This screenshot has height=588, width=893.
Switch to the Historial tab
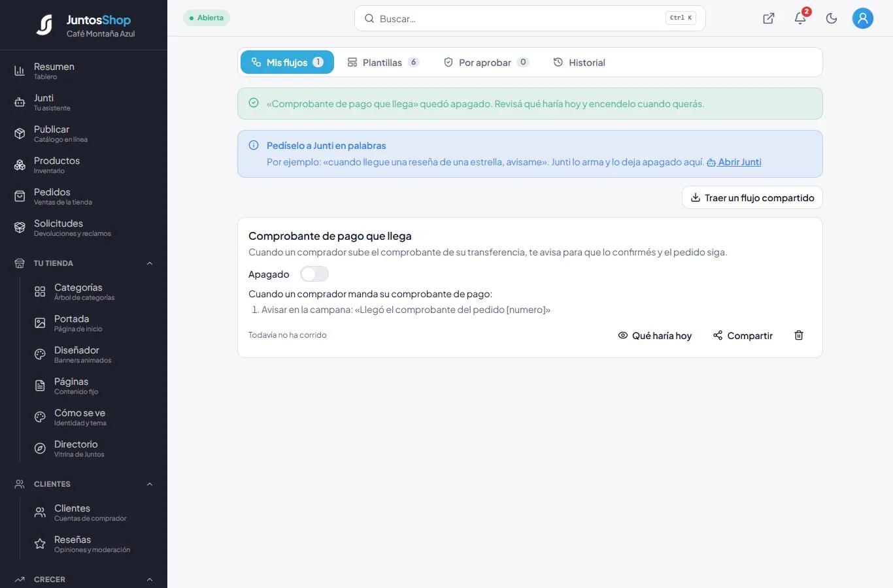[579, 62]
